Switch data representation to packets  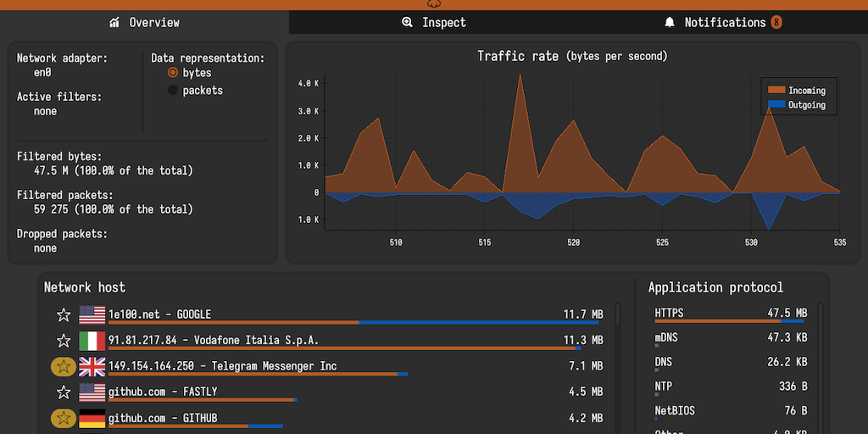coord(173,91)
